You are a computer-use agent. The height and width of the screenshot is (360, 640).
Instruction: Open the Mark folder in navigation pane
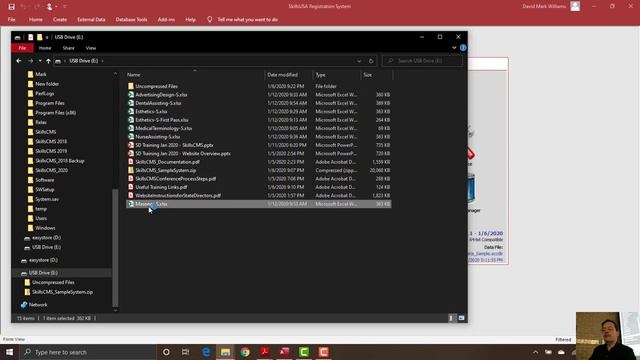(x=40, y=74)
